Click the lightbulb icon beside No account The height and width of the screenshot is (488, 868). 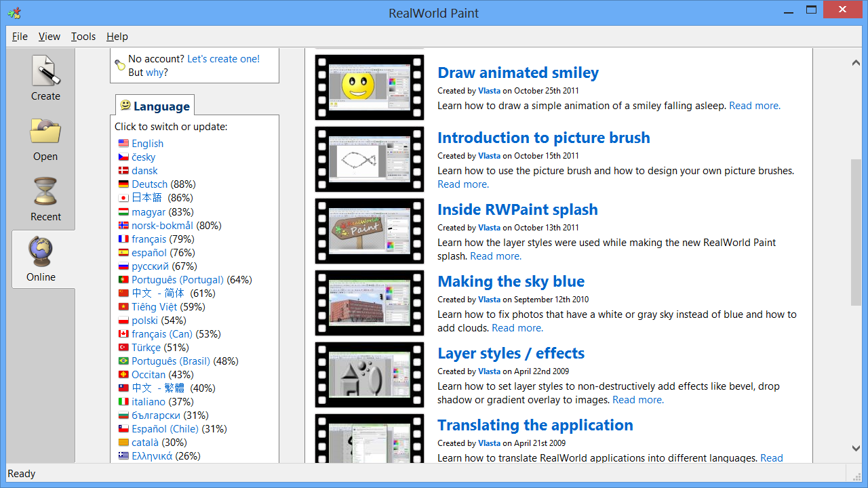(x=120, y=65)
